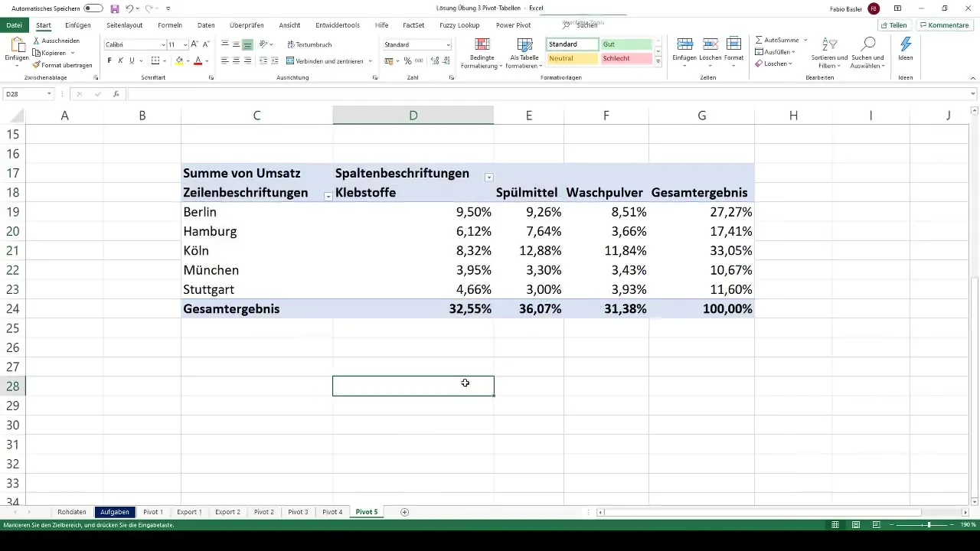Undo with the quick access arrow
The height and width of the screenshot is (551, 980).
click(129, 8)
